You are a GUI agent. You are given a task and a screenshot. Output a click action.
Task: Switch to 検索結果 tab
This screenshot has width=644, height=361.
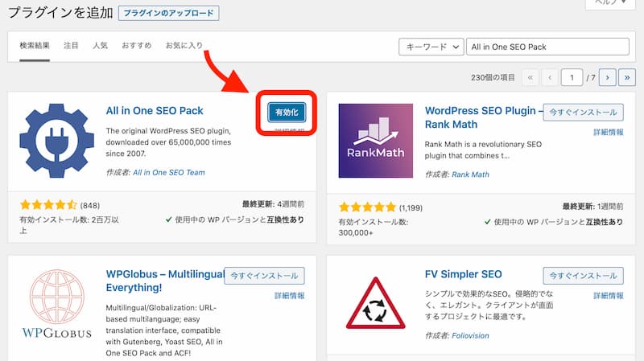click(x=35, y=45)
